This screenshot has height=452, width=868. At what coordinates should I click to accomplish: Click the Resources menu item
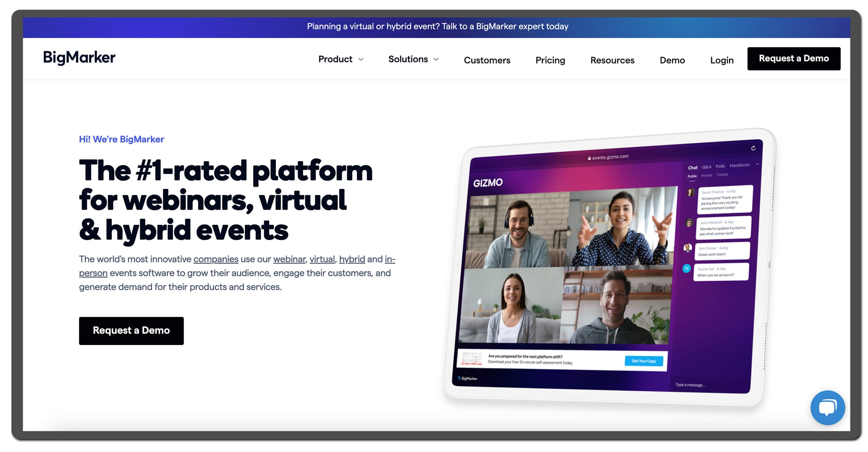[612, 59]
